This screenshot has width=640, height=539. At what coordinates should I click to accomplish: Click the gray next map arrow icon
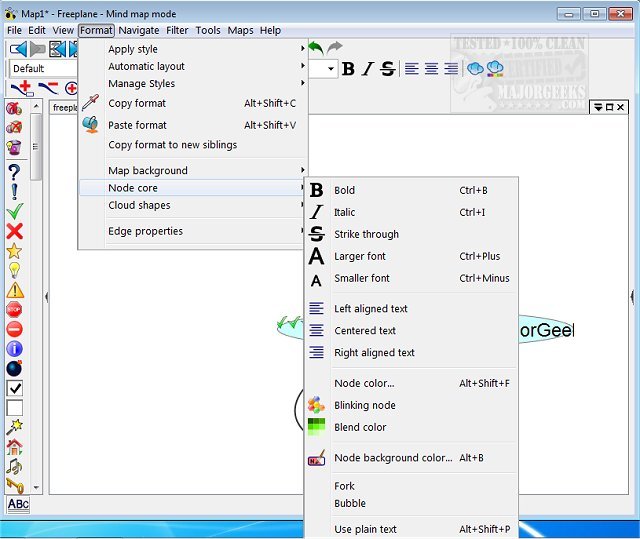coord(37,49)
